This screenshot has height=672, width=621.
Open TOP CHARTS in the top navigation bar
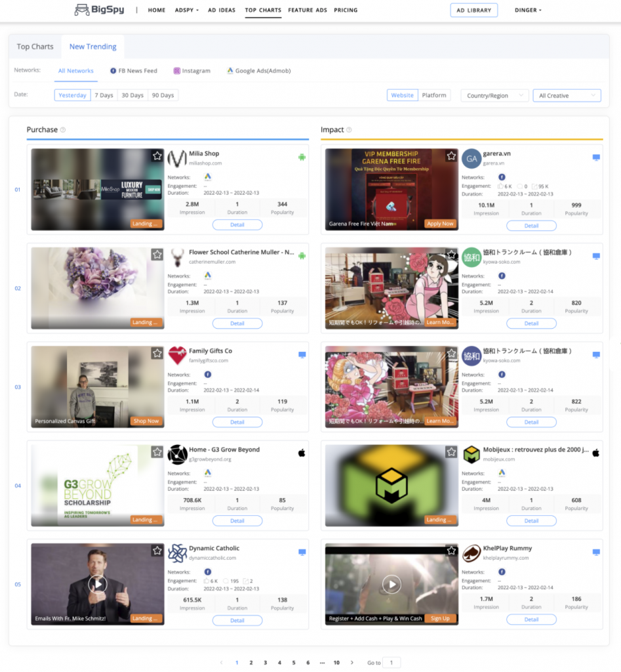click(x=263, y=10)
